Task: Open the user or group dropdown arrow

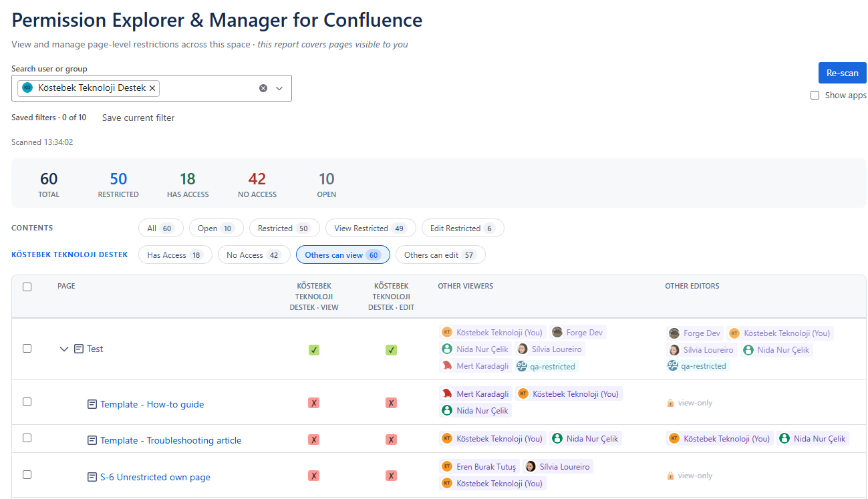Action: (279, 88)
